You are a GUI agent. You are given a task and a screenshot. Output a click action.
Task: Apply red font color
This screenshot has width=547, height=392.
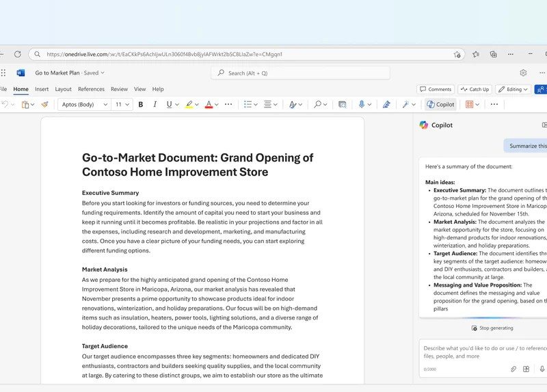click(x=209, y=105)
